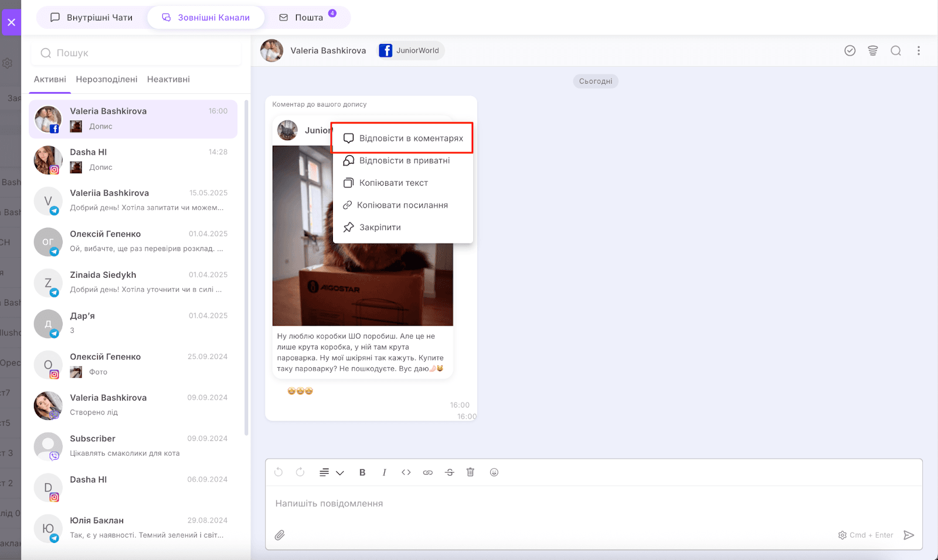This screenshot has width=938, height=560.
Task: Click the search icon in chat header
Action: coord(896,51)
